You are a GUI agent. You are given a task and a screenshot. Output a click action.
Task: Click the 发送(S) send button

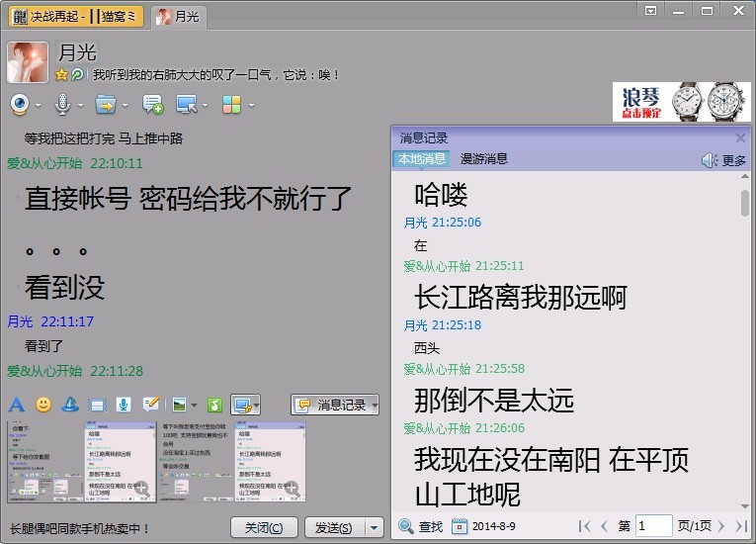pyautogui.click(x=334, y=527)
